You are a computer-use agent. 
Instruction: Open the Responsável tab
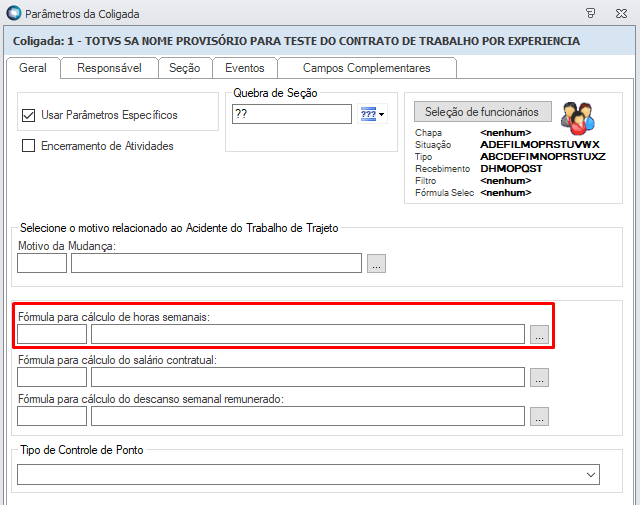point(109,68)
